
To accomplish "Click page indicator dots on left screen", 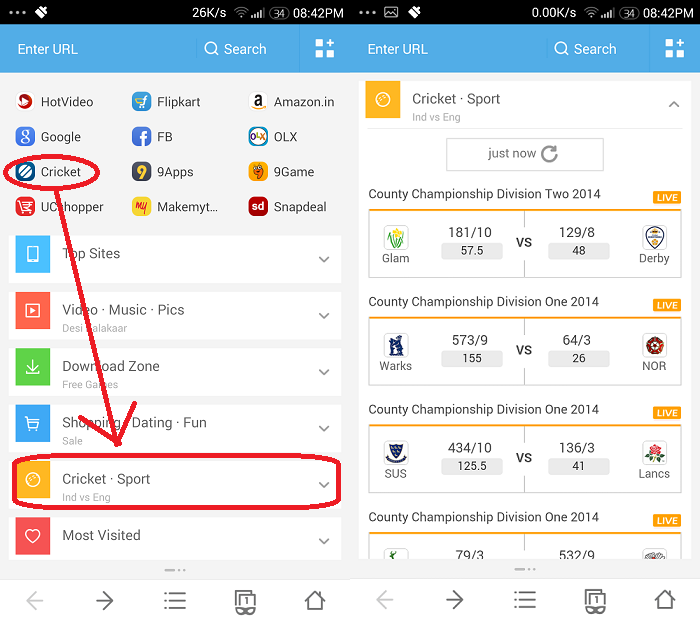I will tap(175, 570).
